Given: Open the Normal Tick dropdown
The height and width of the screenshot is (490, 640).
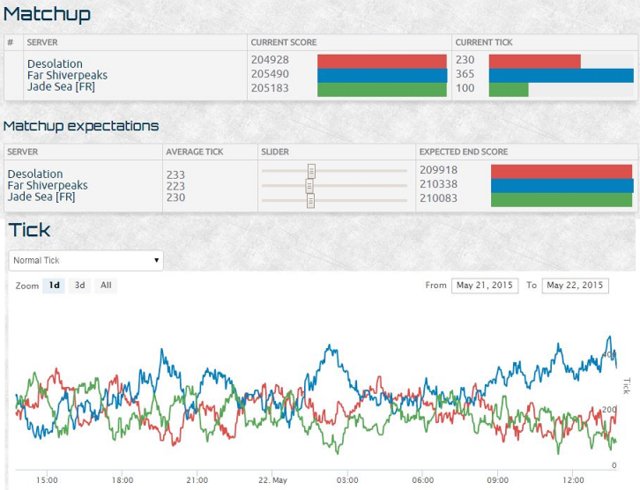Looking at the screenshot, I should [85, 260].
